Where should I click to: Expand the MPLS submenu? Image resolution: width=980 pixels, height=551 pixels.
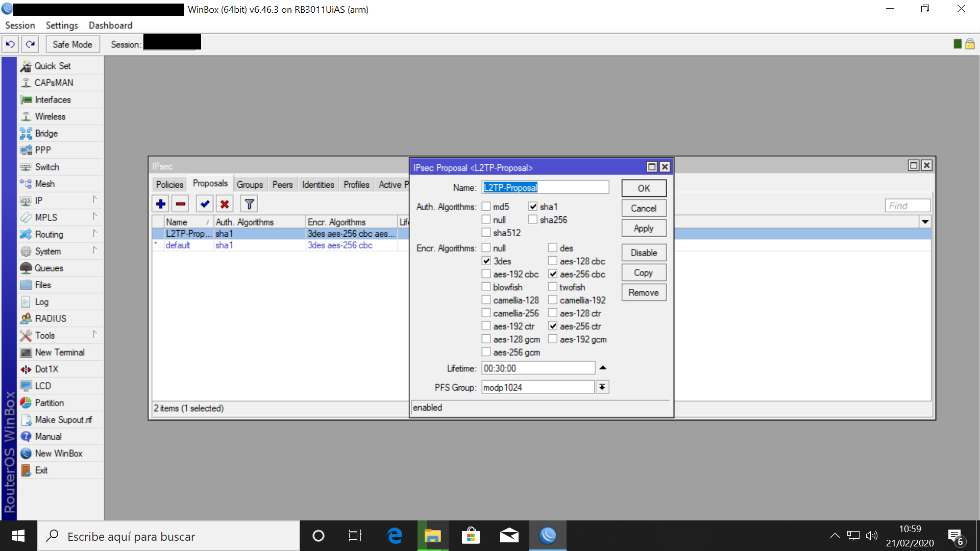(x=95, y=217)
